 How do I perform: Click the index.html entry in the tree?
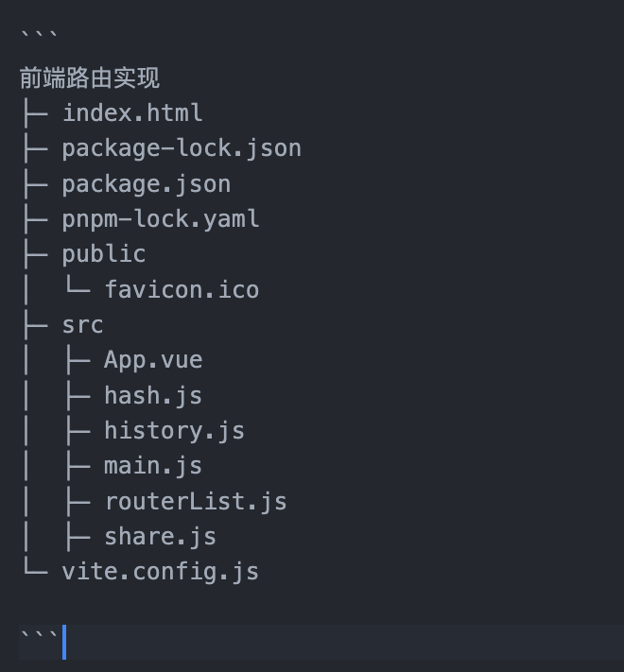pos(132,113)
